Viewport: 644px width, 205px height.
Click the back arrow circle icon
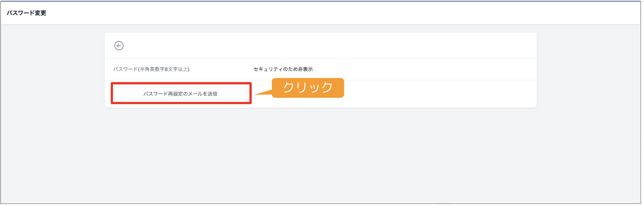[119, 46]
